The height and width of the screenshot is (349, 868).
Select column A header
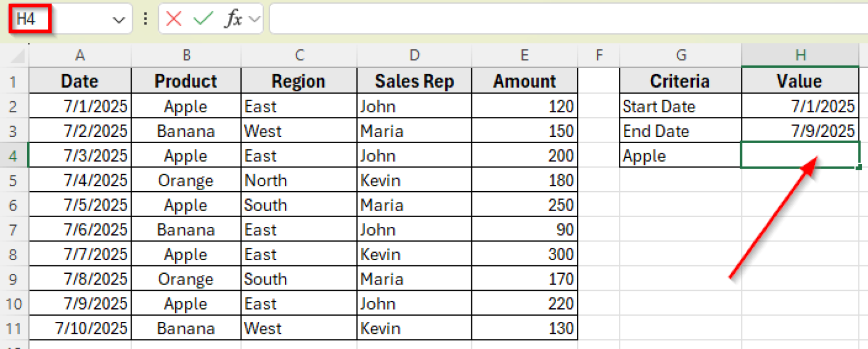point(80,55)
